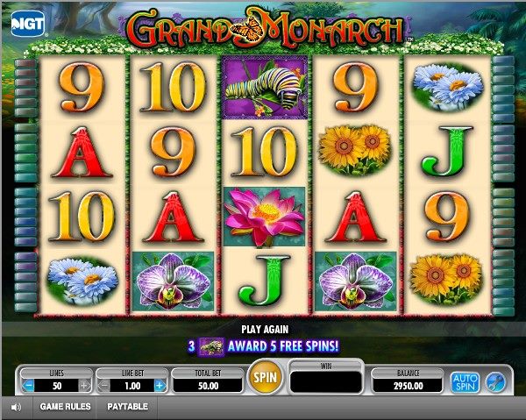Open the Paytable tab
526x420 pixels.
[127, 407]
